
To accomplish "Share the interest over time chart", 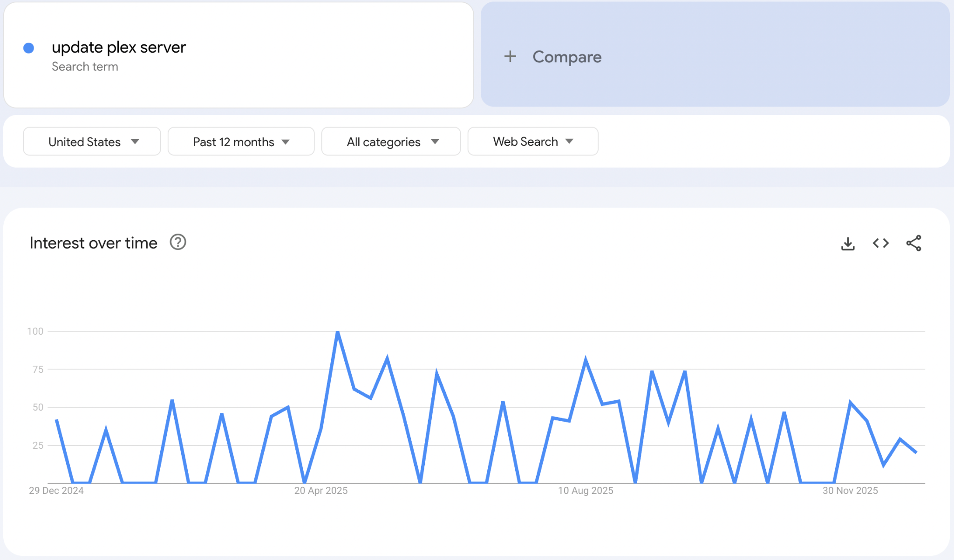I will 913,243.
